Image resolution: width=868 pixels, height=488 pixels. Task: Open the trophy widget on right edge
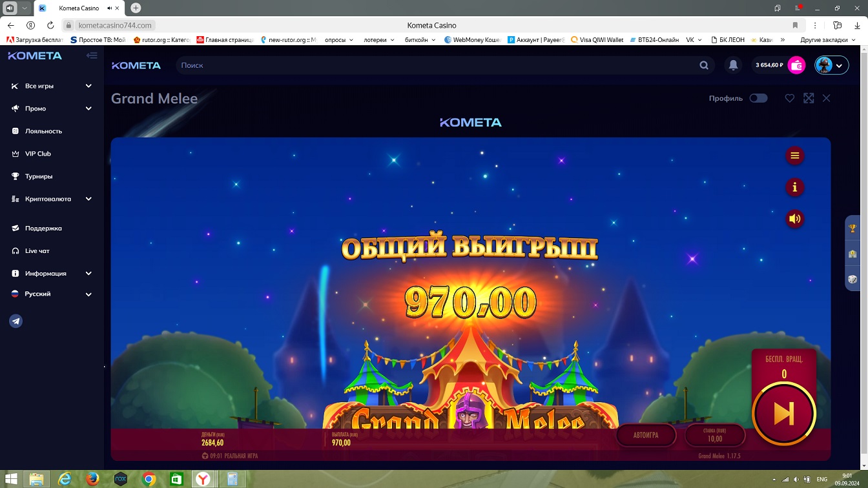point(852,228)
